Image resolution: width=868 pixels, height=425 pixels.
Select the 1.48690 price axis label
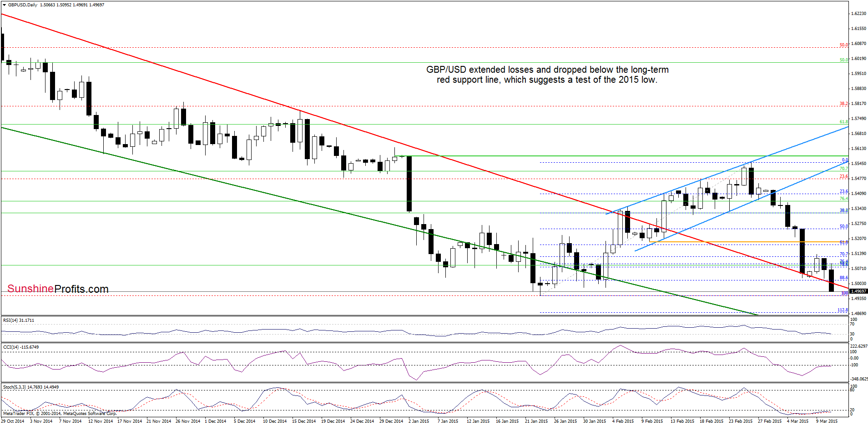coord(858,314)
